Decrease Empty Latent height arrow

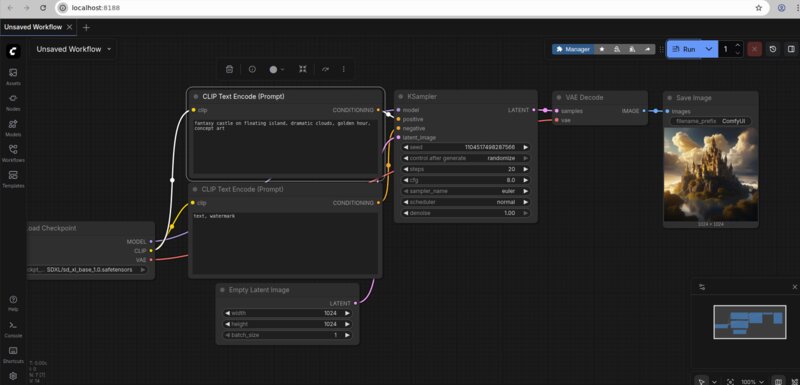[x=228, y=324]
